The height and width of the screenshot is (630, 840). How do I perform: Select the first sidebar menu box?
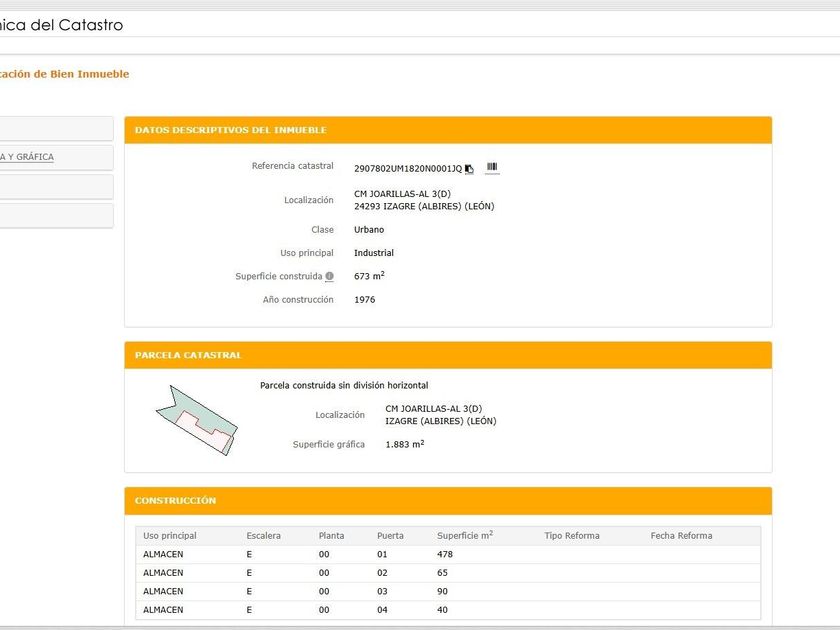[56, 129]
